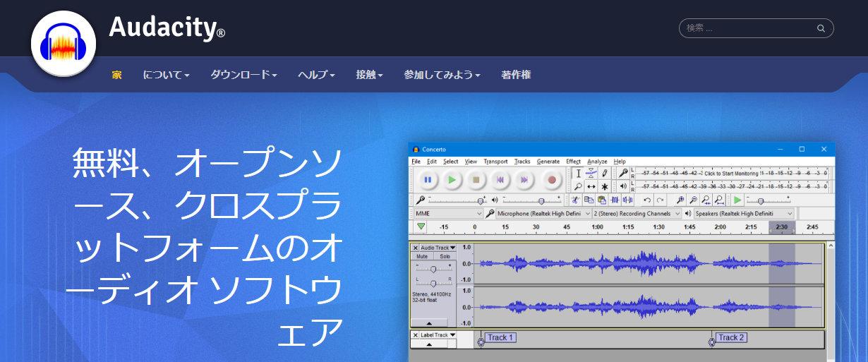Click the Cut scissors icon

pyautogui.click(x=576, y=200)
